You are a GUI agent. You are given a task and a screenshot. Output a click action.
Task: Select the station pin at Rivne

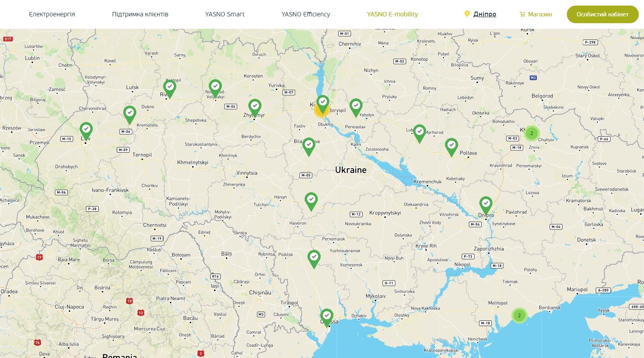coord(169,88)
